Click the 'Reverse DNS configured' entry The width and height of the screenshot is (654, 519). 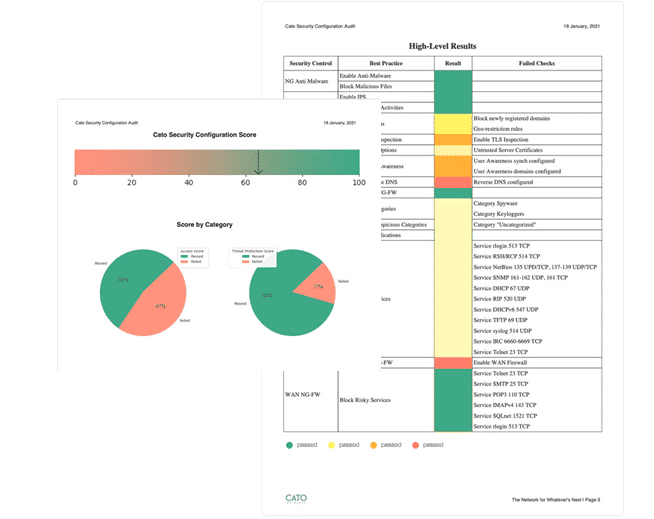(x=503, y=182)
